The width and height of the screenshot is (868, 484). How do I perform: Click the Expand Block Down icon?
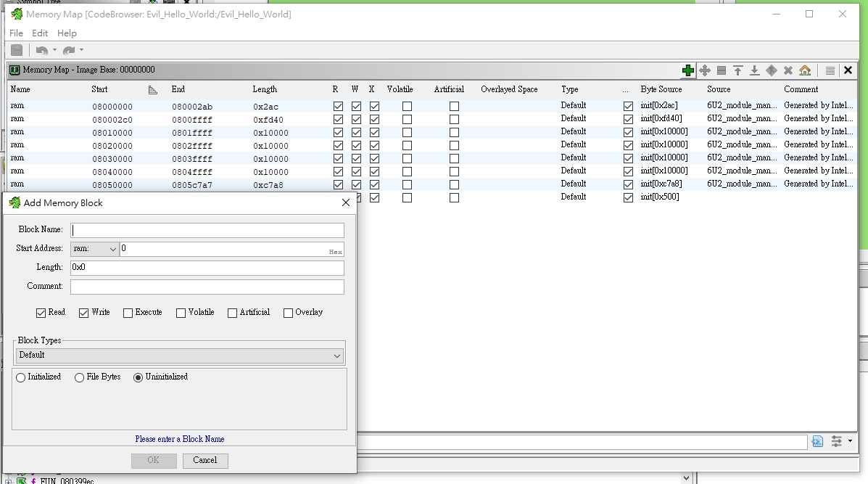755,70
